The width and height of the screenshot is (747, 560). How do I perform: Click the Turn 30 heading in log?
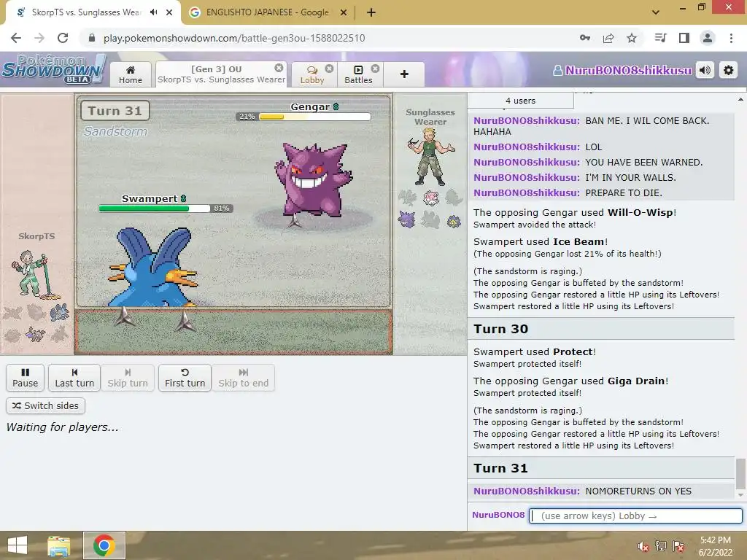coord(500,329)
